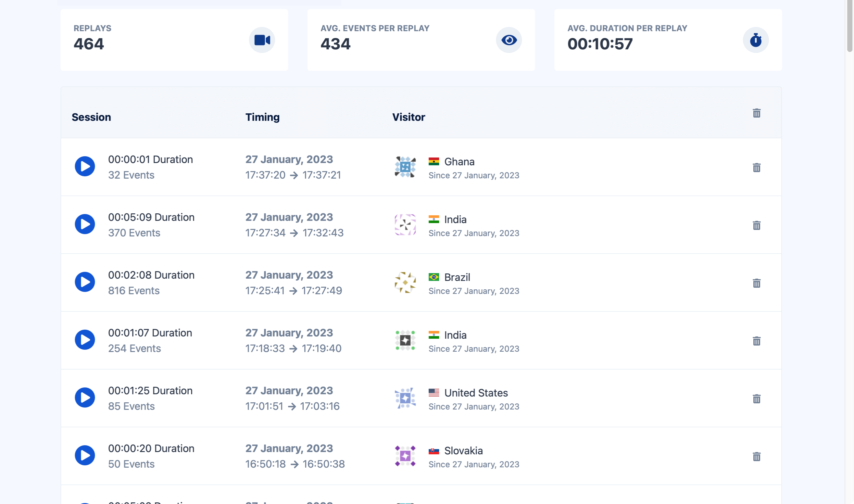Click the Ghana flag icon

433,161
